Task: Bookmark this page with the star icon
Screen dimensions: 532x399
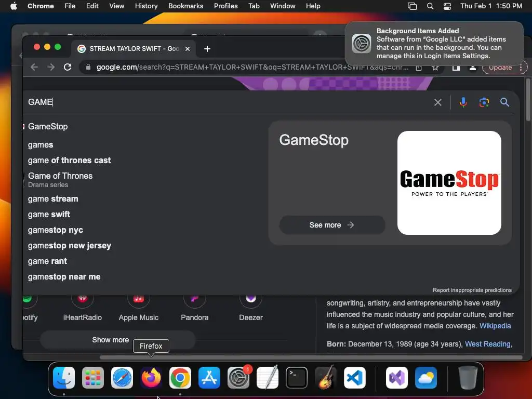Action: [435, 68]
